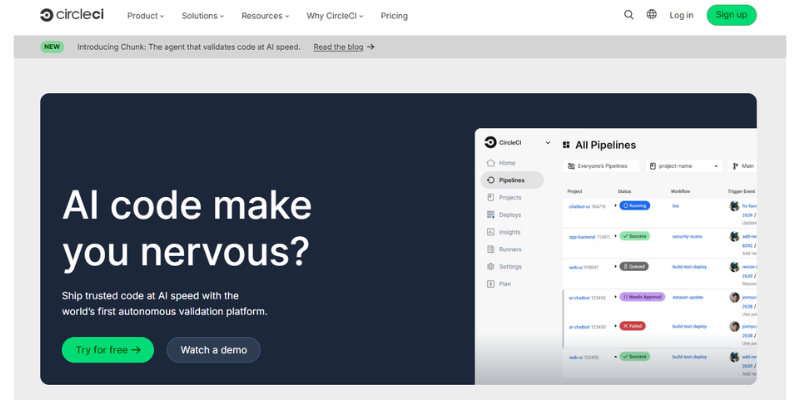Image resolution: width=800 pixels, height=400 pixels.
Task: Open the globe language selector
Action: 652,15
